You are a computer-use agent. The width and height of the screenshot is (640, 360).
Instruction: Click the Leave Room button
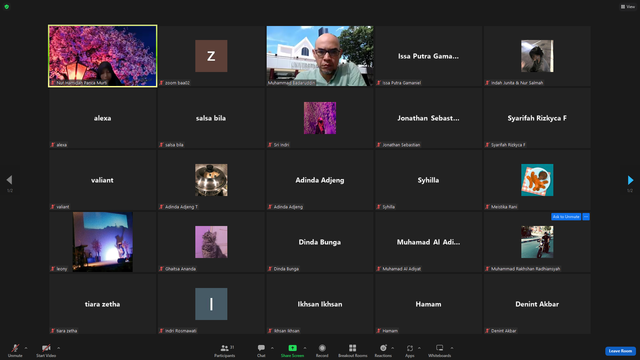point(620,351)
